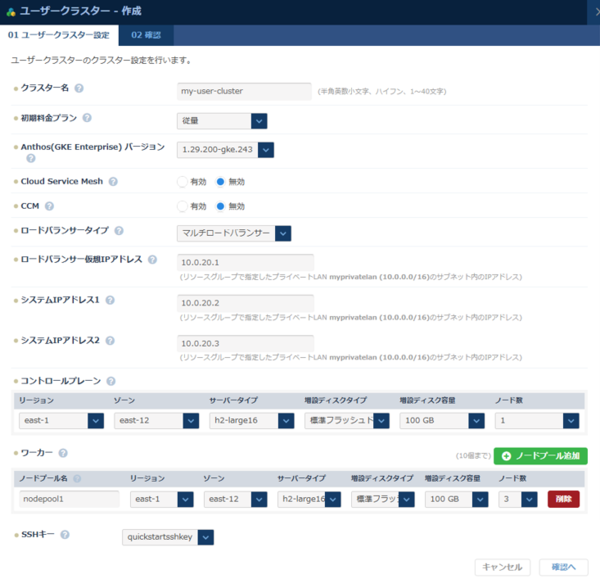
Task: Expand the Anthos version dropdown
Action: click(x=266, y=150)
